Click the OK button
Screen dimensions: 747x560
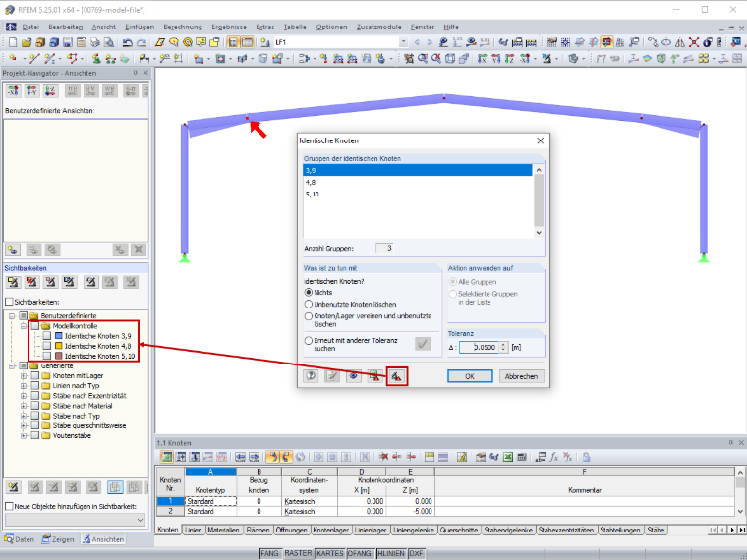click(470, 376)
